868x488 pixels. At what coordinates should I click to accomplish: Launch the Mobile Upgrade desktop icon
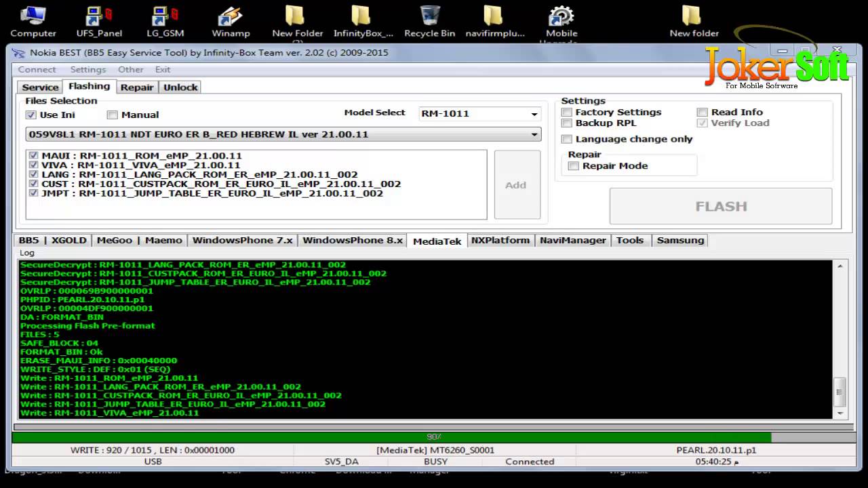coord(561,23)
